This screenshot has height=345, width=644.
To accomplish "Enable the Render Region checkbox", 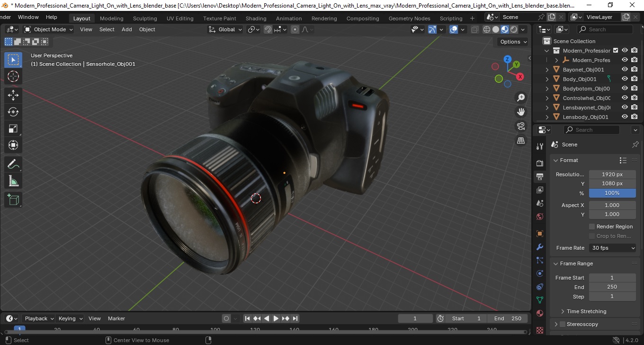I will [592, 227].
